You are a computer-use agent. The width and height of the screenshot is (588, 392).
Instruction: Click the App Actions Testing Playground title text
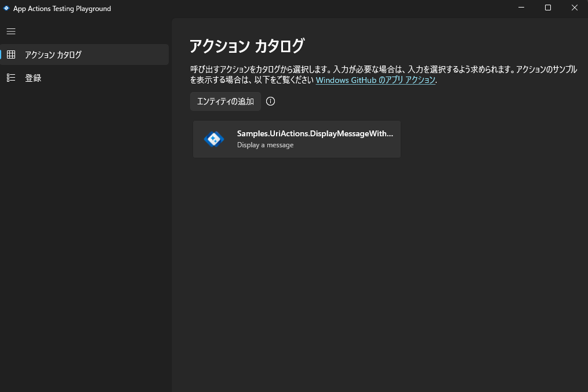[x=61, y=8]
